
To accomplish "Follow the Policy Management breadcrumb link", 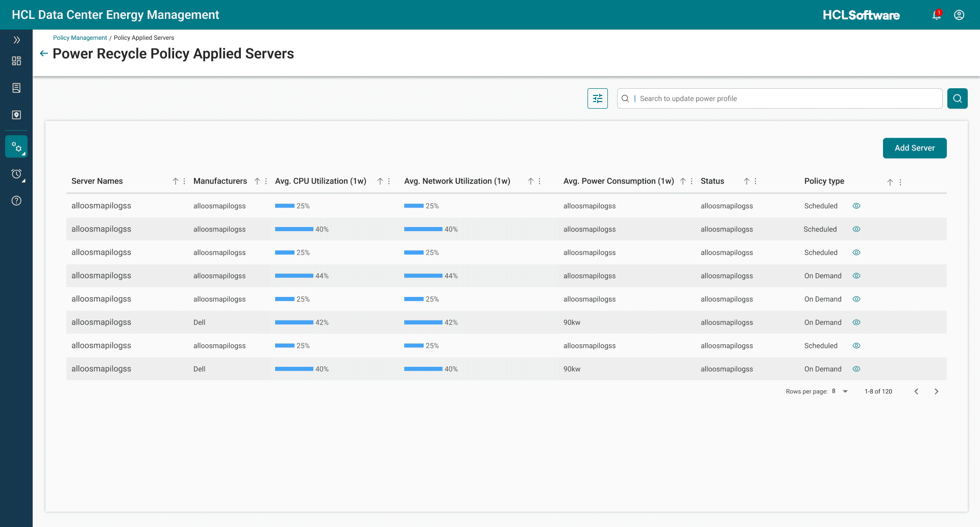I will [x=80, y=38].
